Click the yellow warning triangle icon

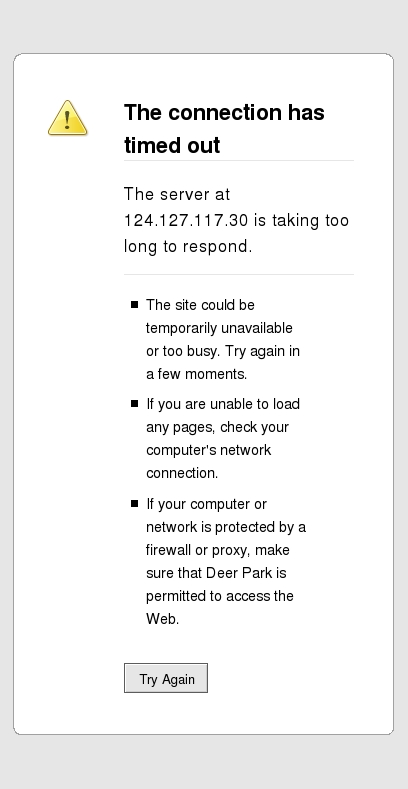[x=67, y=118]
